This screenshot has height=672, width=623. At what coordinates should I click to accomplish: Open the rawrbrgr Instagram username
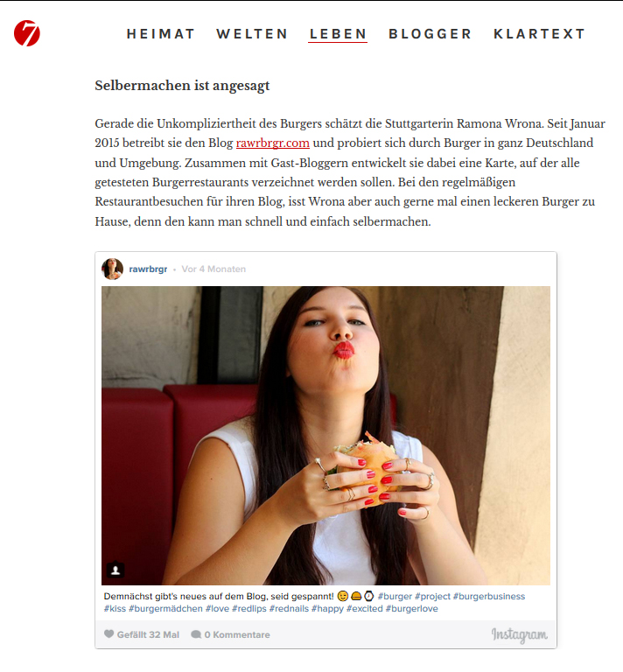point(148,269)
